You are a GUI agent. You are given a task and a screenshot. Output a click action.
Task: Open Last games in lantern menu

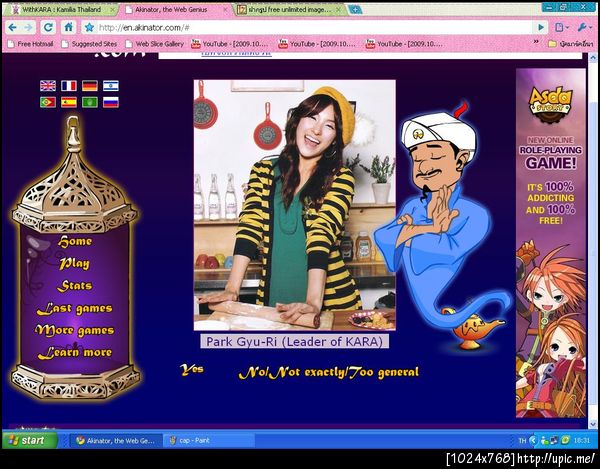[x=75, y=308]
